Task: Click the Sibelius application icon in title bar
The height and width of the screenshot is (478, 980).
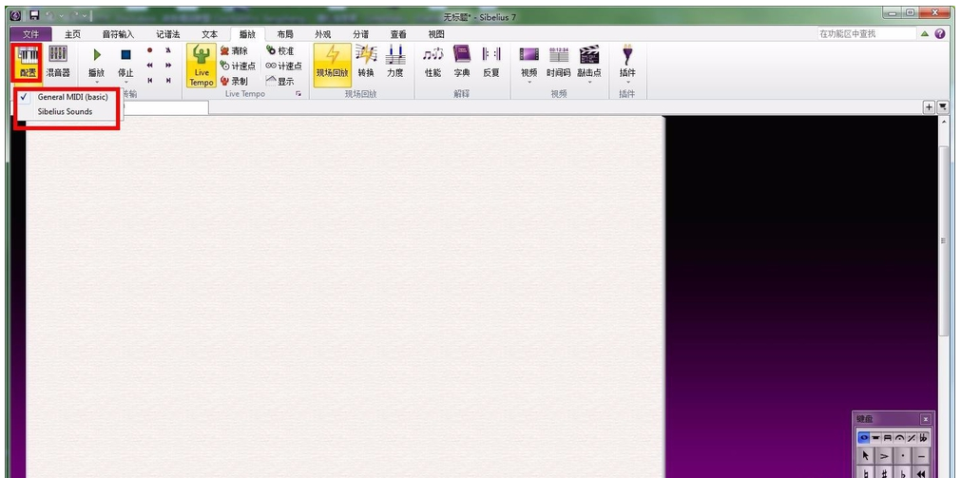Action: 16,15
